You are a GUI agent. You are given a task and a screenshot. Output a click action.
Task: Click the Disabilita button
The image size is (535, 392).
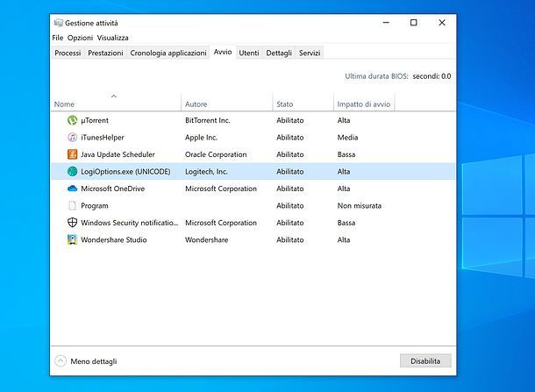pyautogui.click(x=425, y=360)
